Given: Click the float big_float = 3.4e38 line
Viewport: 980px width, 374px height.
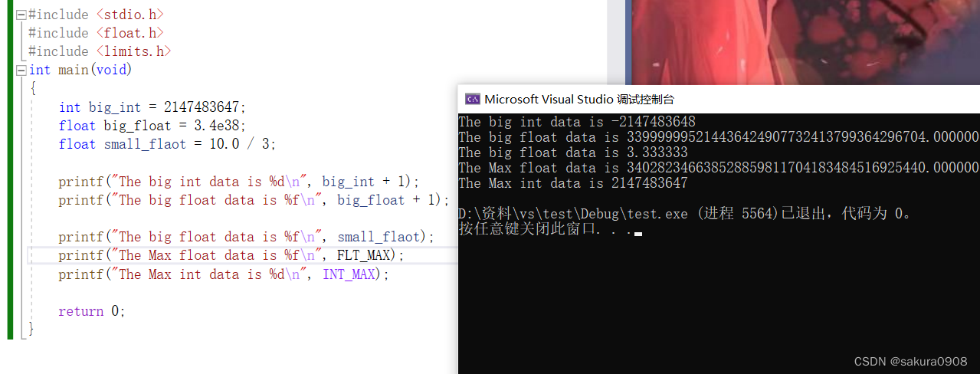Looking at the screenshot, I should 152,126.
